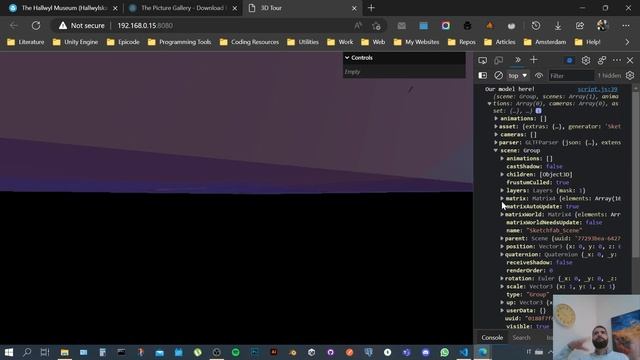The image size is (640, 360).
Task: Reload the 3D Tour page
Action: (x=36, y=25)
